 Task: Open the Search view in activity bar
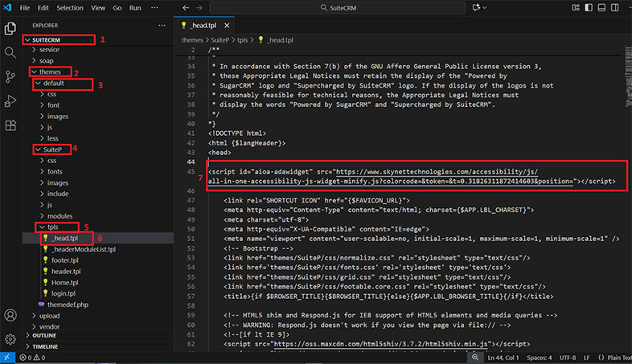[10, 52]
